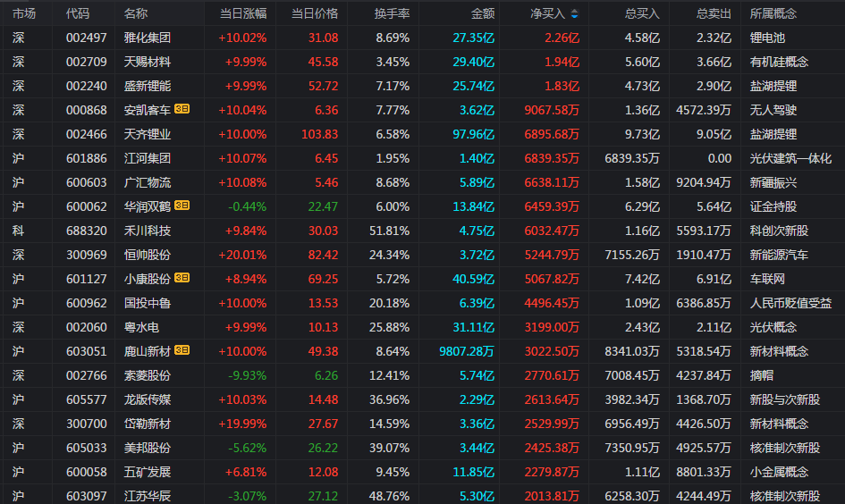Click the 总卖出 column header
This screenshot has height=504, width=845.
coord(714,14)
